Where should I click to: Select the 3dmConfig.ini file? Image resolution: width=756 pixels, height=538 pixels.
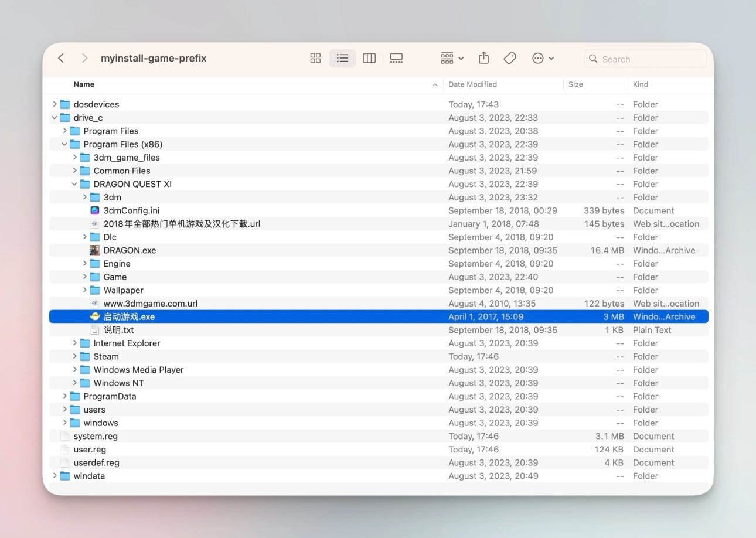[x=131, y=210]
